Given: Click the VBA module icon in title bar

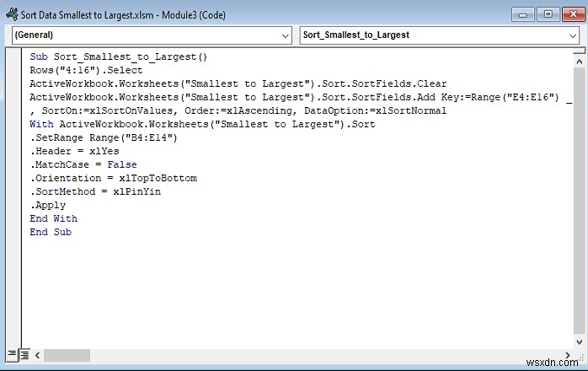Looking at the screenshot, I should pyautogui.click(x=12, y=14).
